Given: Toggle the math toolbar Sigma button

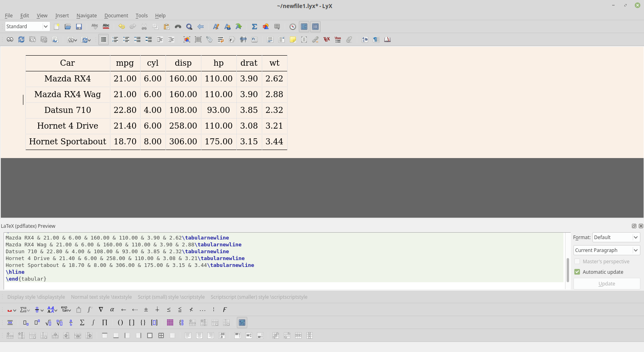Looking at the screenshot, I should [x=304, y=27].
